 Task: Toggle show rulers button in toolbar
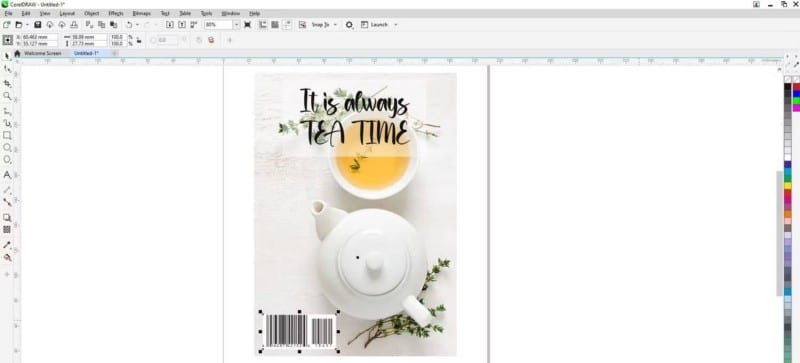pyautogui.click(x=263, y=25)
